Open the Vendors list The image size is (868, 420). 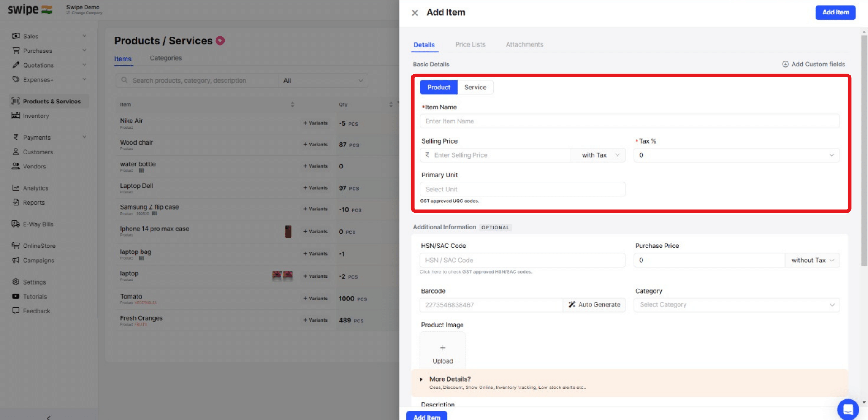click(34, 166)
